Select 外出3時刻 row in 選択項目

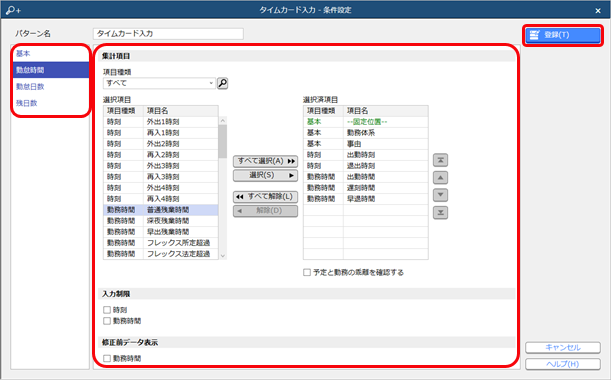[x=161, y=166]
